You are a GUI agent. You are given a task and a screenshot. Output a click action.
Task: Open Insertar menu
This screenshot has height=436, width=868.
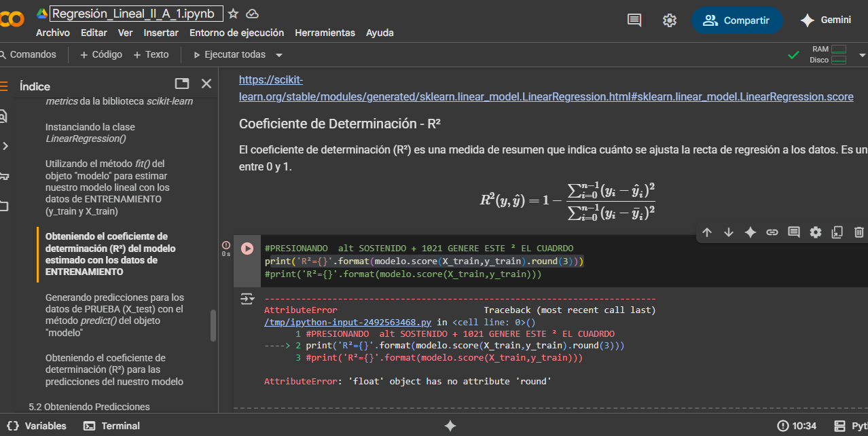tap(161, 33)
